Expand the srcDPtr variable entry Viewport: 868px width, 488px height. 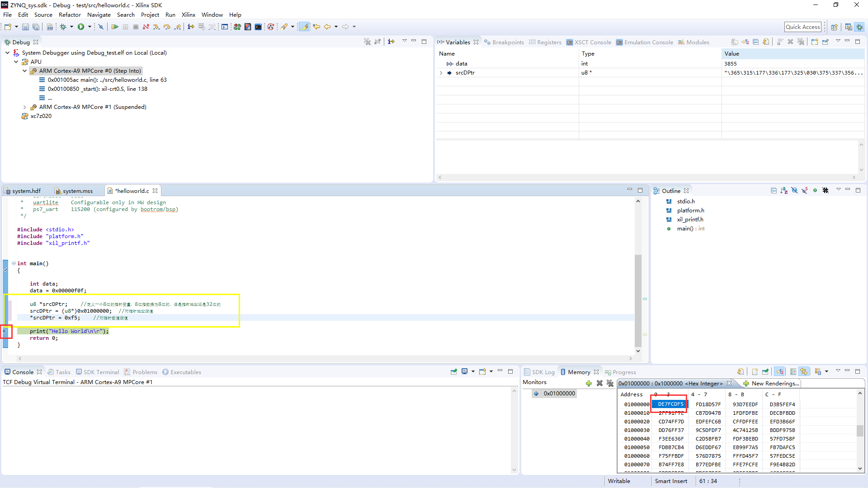click(x=441, y=73)
